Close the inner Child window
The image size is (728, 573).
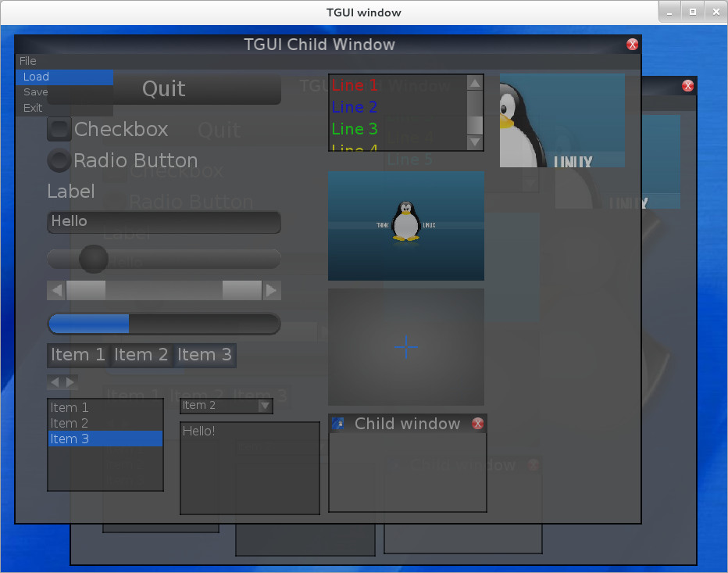point(478,424)
